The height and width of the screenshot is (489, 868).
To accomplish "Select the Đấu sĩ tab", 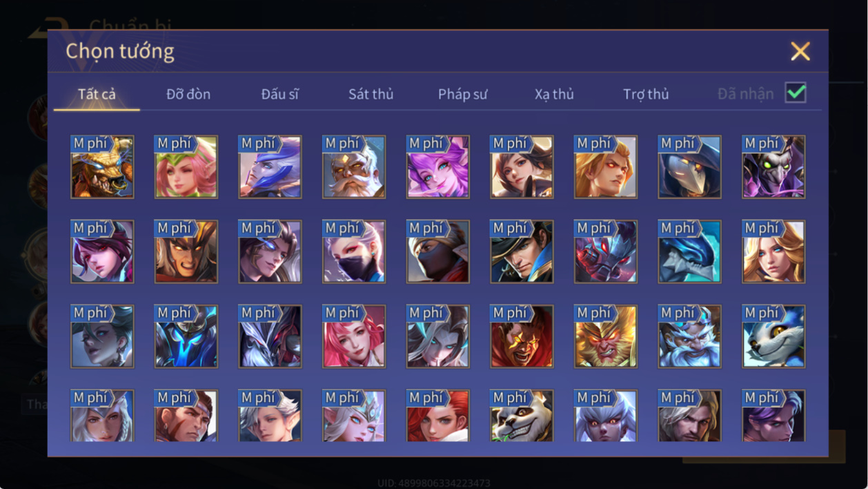I will click(279, 94).
